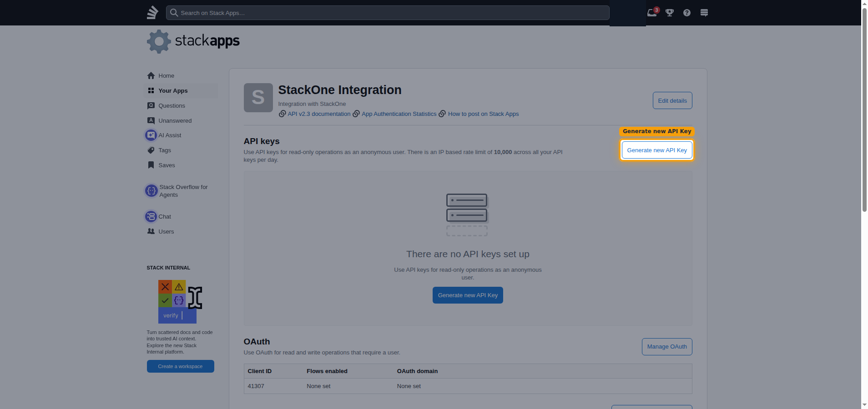Click the Chat icon in sidebar

click(151, 216)
